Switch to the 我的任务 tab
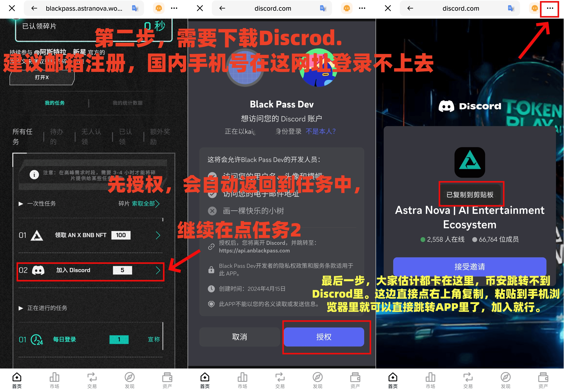The image size is (564, 392). point(54,103)
